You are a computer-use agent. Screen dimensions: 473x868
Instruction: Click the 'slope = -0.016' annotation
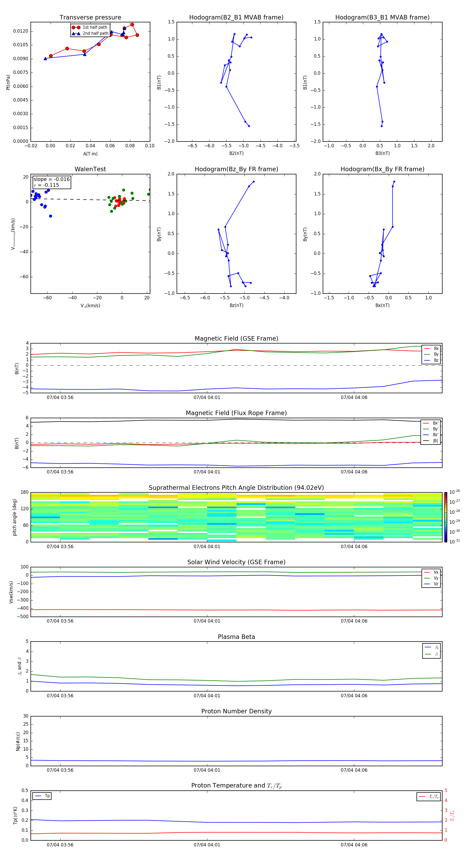tap(52, 179)
